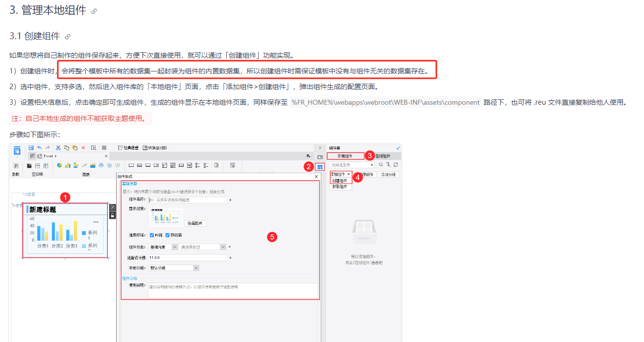644x342 pixels.
Task: Open the 请选择类型 dropdown
Action: pos(203,247)
